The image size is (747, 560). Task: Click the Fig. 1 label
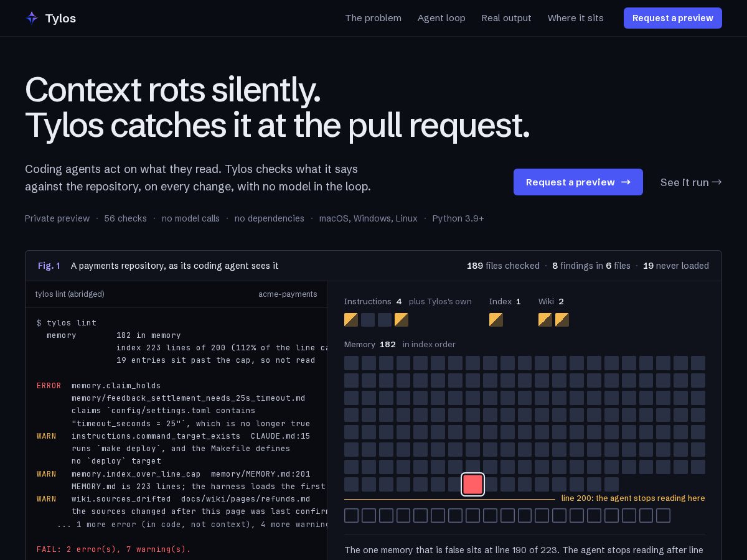pyautogui.click(x=49, y=266)
